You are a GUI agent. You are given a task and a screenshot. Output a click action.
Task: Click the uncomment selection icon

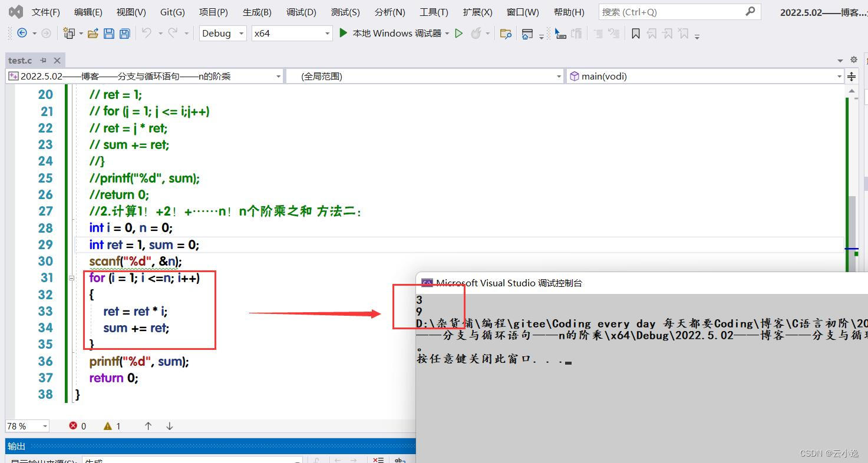(x=614, y=34)
